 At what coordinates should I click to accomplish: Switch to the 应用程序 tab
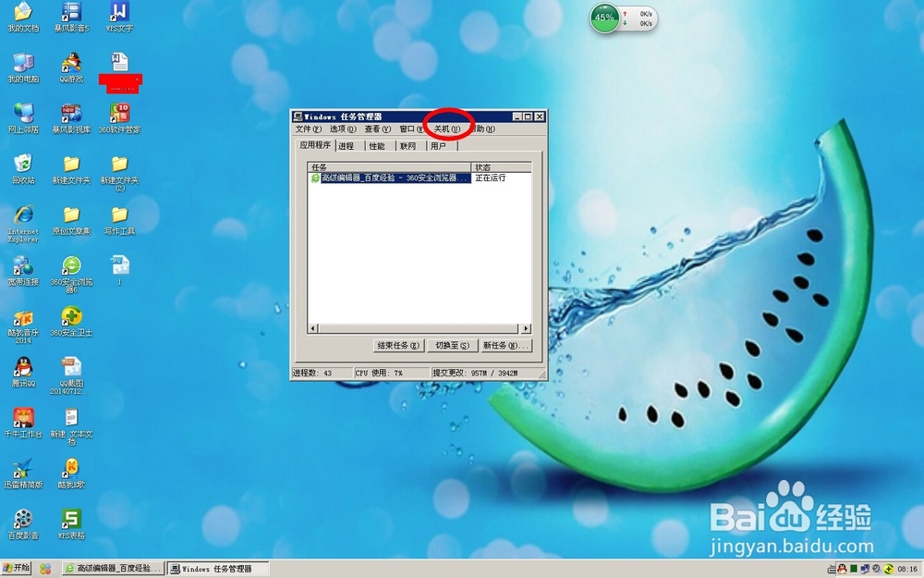coord(315,145)
